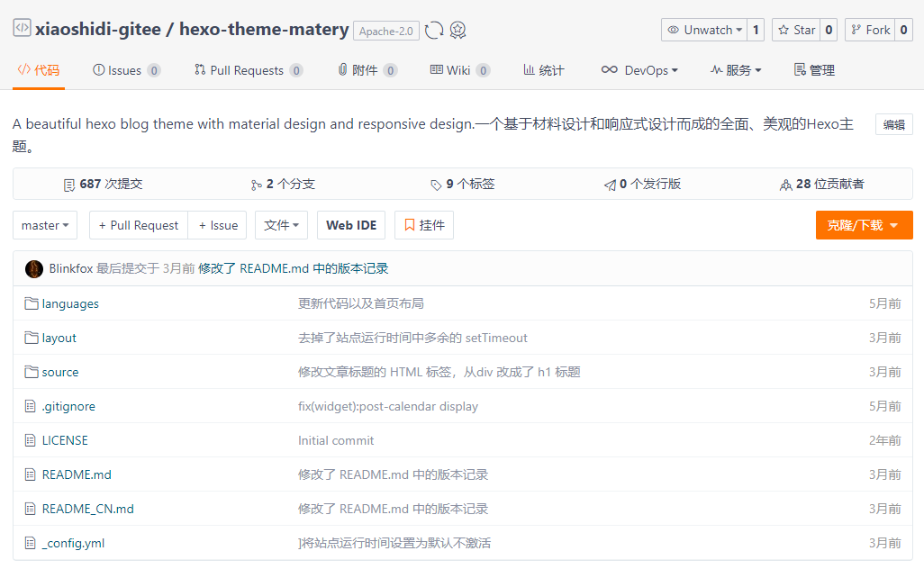Click the Star button label
The image size is (924, 569).
[x=804, y=30]
